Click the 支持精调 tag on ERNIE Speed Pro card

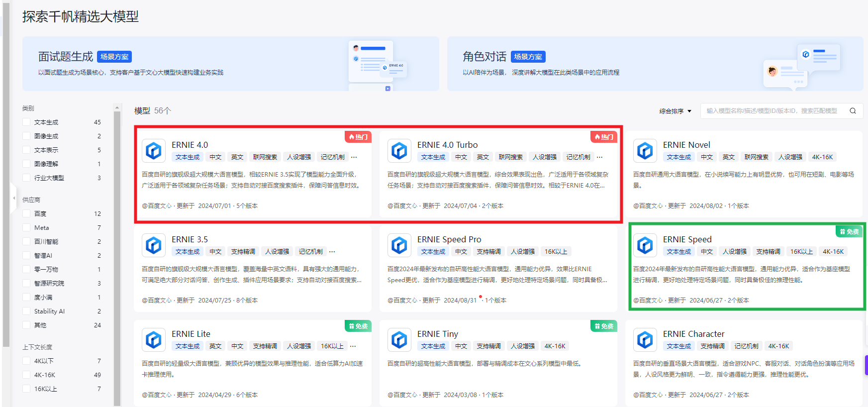pos(488,252)
